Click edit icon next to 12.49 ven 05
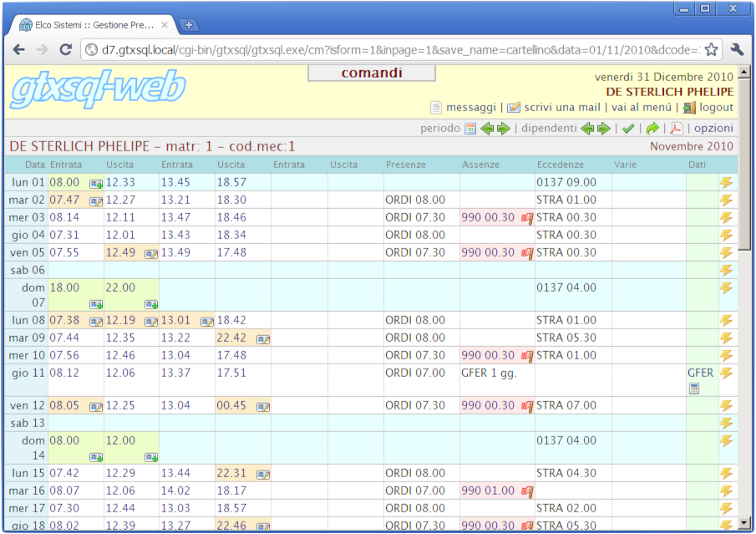 (x=151, y=254)
